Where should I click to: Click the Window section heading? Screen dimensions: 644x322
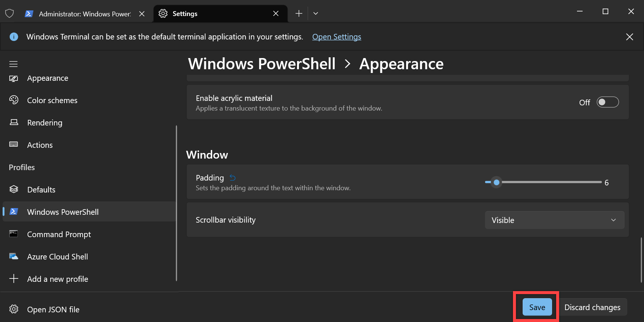(x=207, y=155)
